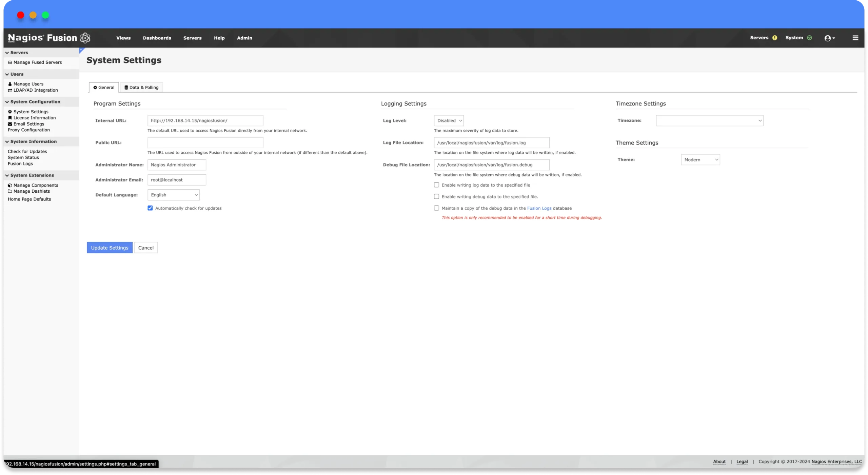Viewport: 868px width, 475px height.
Task: Open the Dashboards menu
Action: (157, 38)
